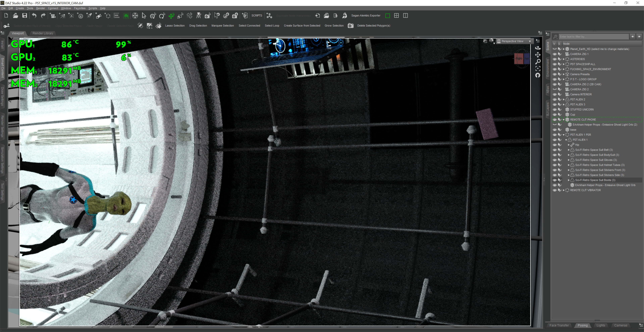Switch to the Render Library tab
Screen dimensions: 644x332
pos(43,33)
